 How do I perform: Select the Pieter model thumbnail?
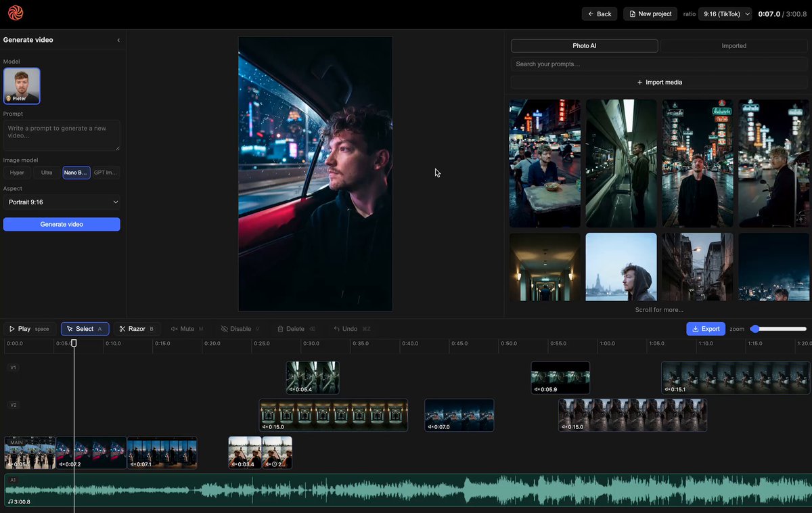tap(22, 86)
